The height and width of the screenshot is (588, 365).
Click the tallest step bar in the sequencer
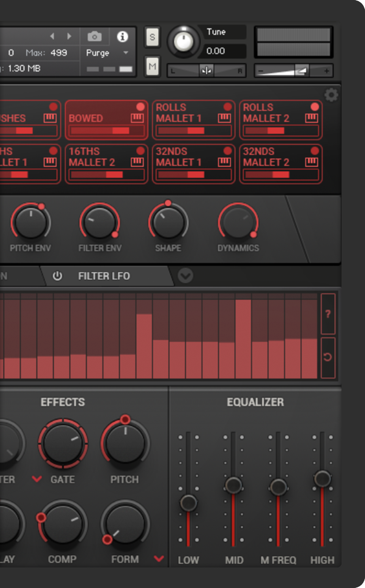coord(243,339)
